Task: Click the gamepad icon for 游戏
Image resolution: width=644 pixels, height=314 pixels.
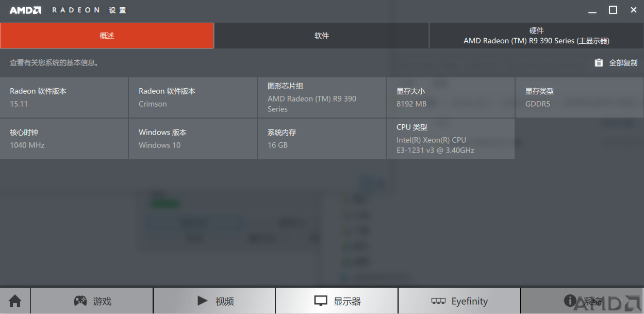Action: coord(80,301)
